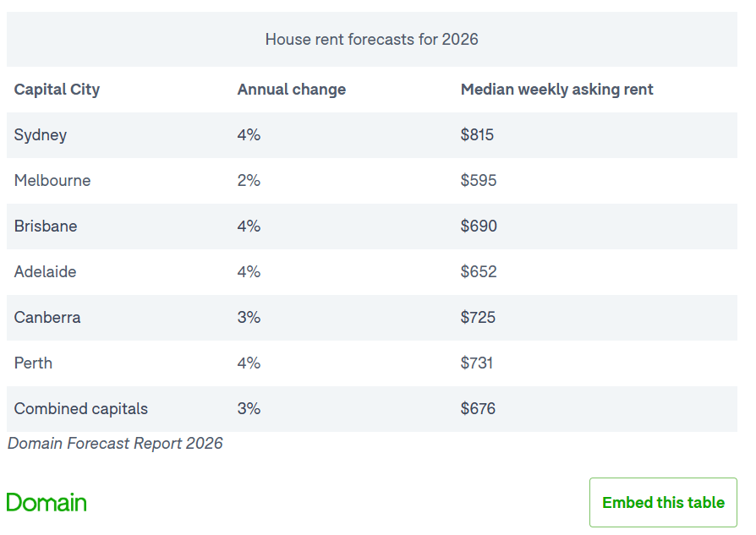Select the Sydney row label

pyautogui.click(x=41, y=135)
